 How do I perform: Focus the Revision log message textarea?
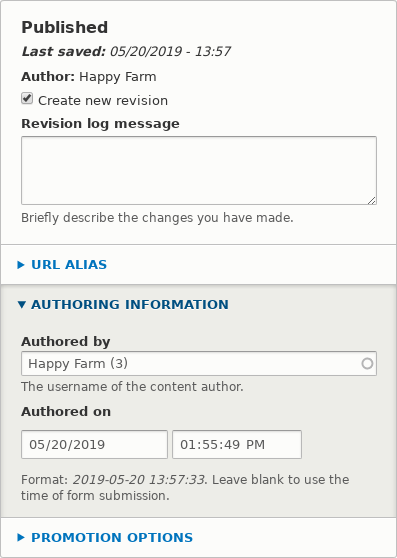click(x=199, y=170)
